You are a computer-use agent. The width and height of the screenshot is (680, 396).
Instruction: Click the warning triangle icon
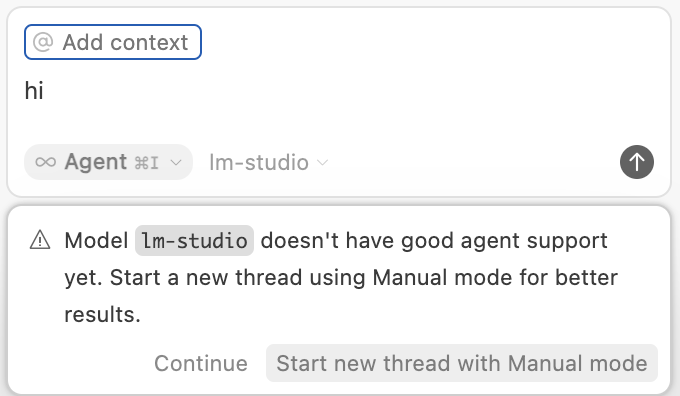click(40, 240)
